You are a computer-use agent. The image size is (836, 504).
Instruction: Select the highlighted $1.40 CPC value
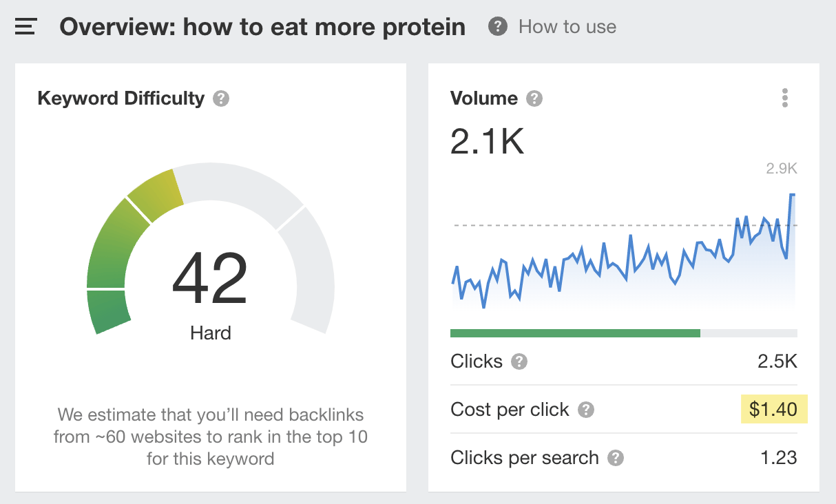click(x=774, y=409)
